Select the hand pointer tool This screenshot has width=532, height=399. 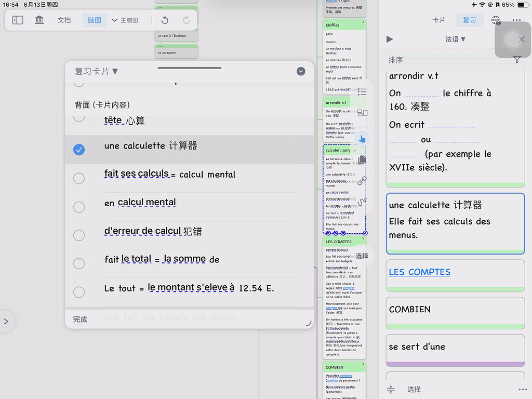(x=362, y=138)
